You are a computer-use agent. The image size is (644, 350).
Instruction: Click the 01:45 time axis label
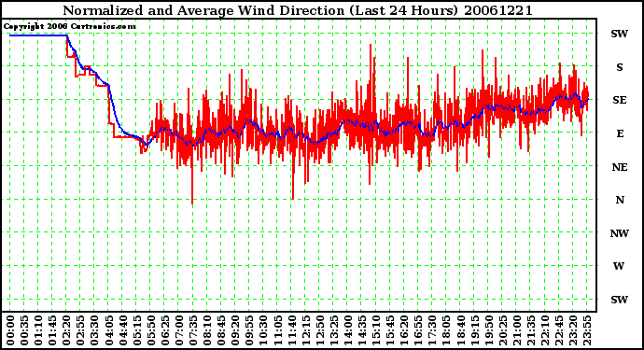pyautogui.click(x=52, y=330)
